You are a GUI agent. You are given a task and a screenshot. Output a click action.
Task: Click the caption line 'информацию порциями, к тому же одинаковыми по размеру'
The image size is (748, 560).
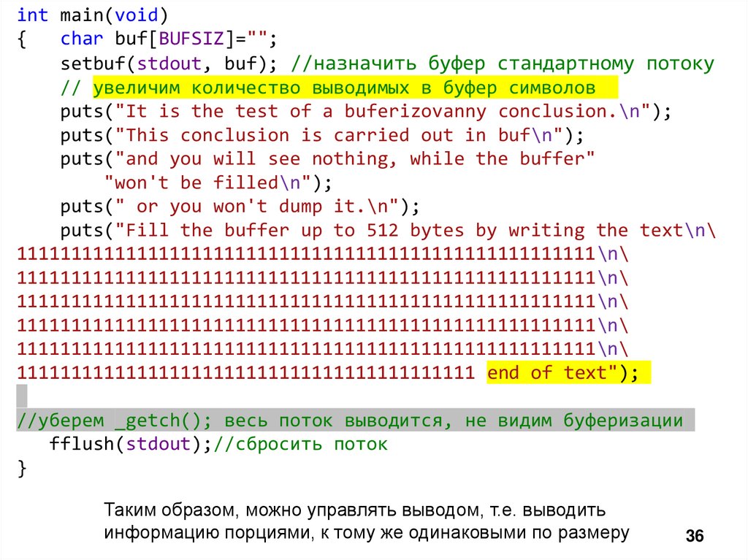coord(367,533)
